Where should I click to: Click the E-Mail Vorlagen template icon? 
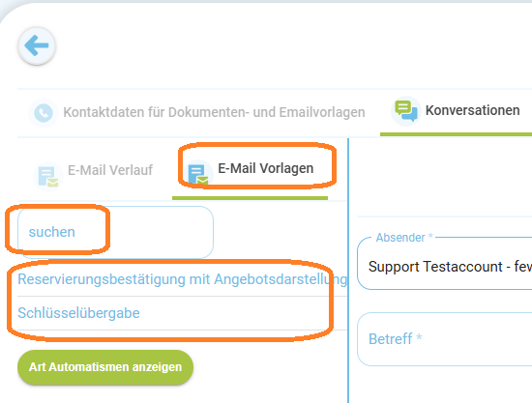pos(198,174)
